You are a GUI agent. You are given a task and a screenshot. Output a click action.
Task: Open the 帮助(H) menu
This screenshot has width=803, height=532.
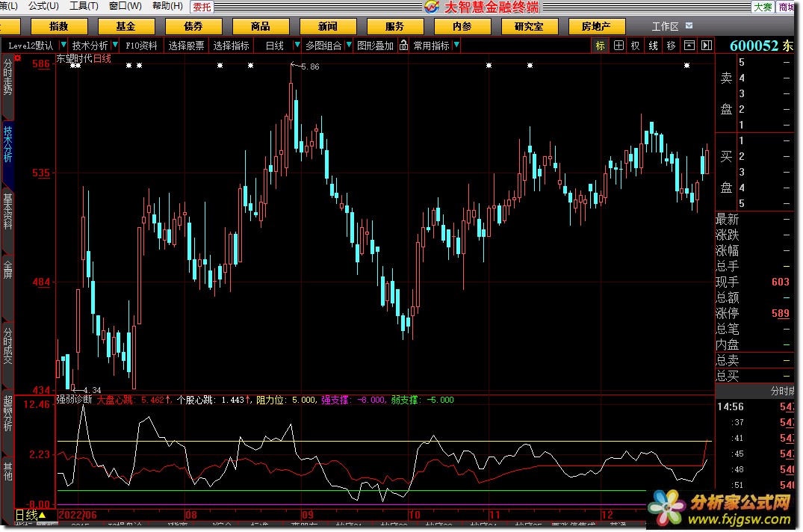point(167,6)
